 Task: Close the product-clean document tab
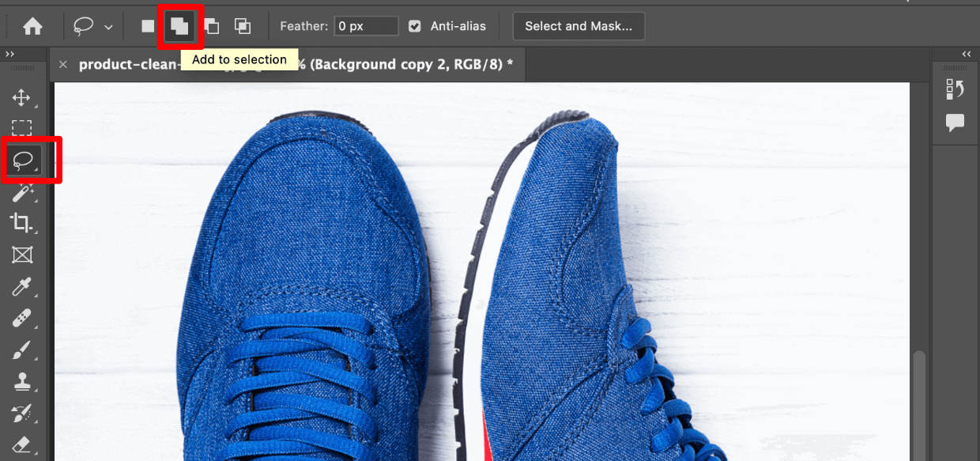[x=63, y=64]
